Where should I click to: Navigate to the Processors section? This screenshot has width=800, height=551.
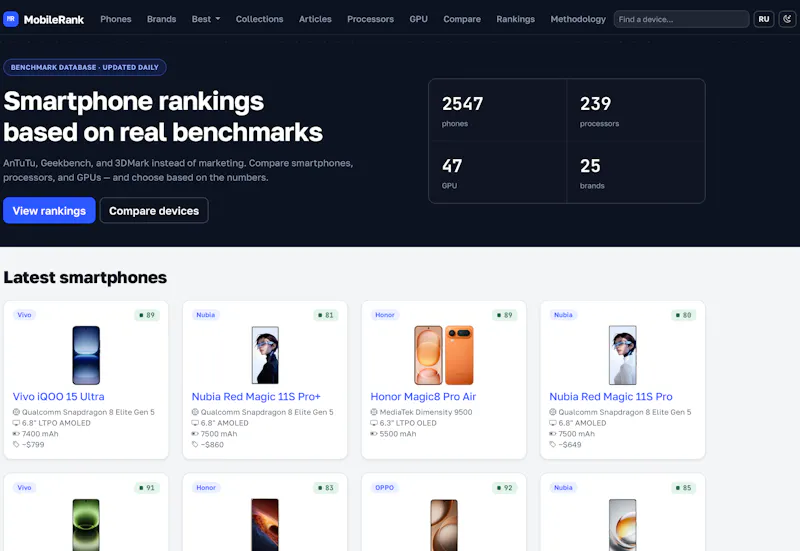coord(370,19)
